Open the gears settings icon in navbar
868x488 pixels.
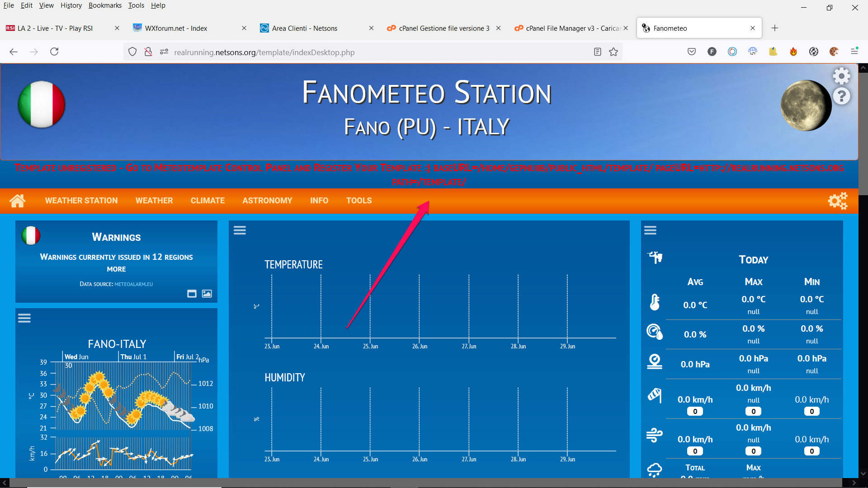pos(837,201)
